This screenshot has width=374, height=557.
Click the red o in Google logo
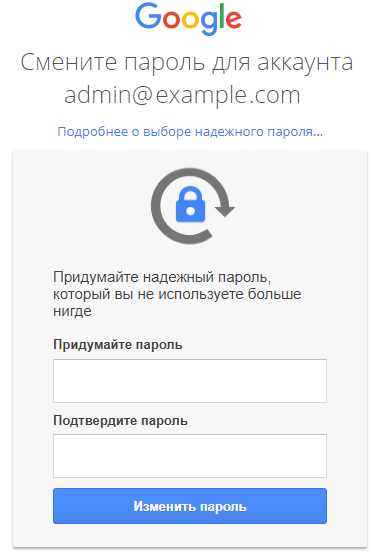tap(172, 19)
